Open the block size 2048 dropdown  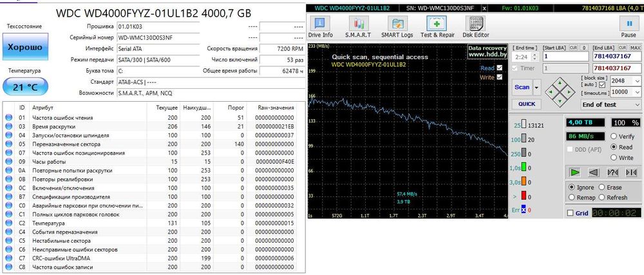[x=637, y=81]
